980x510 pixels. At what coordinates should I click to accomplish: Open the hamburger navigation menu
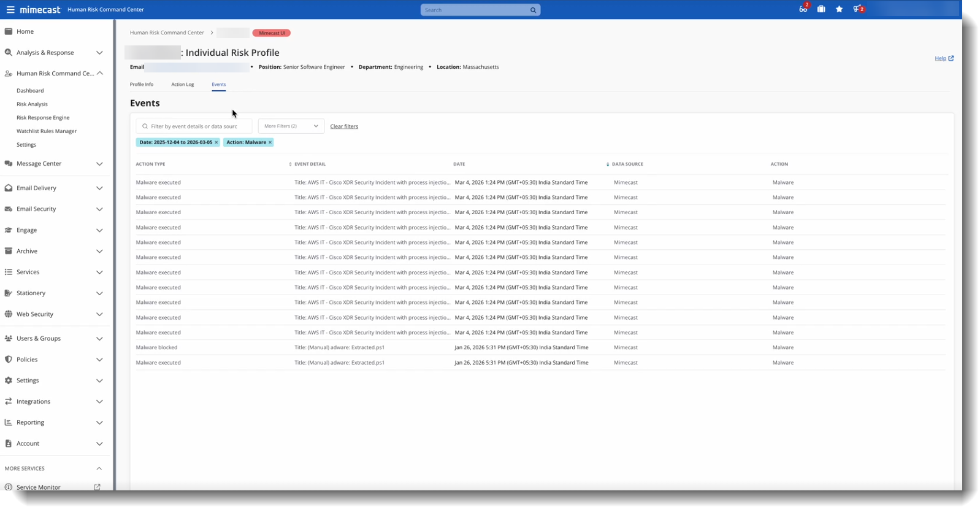click(x=10, y=10)
